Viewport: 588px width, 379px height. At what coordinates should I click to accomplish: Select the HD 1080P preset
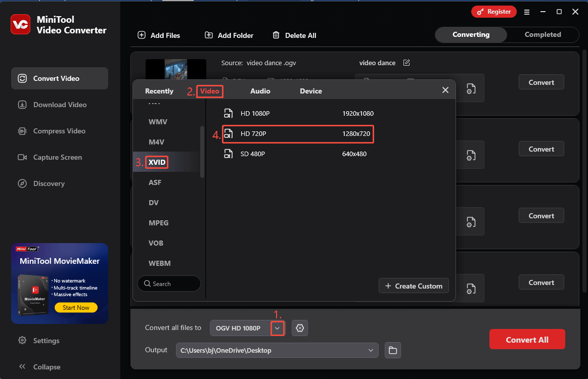tap(298, 114)
